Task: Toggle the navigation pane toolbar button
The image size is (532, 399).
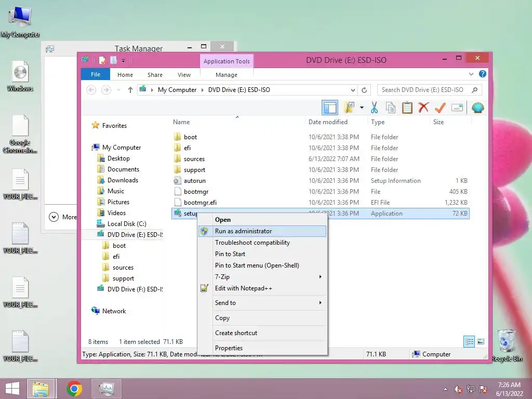Action: click(x=330, y=108)
